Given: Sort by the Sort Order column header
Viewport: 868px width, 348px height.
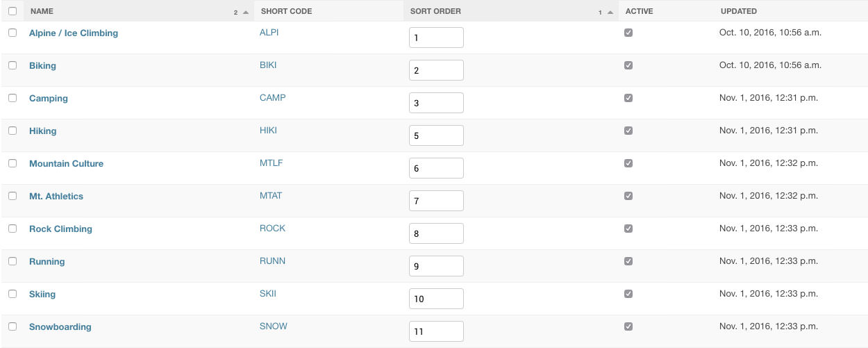Looking at the screenshot, I should coord(435,11).
